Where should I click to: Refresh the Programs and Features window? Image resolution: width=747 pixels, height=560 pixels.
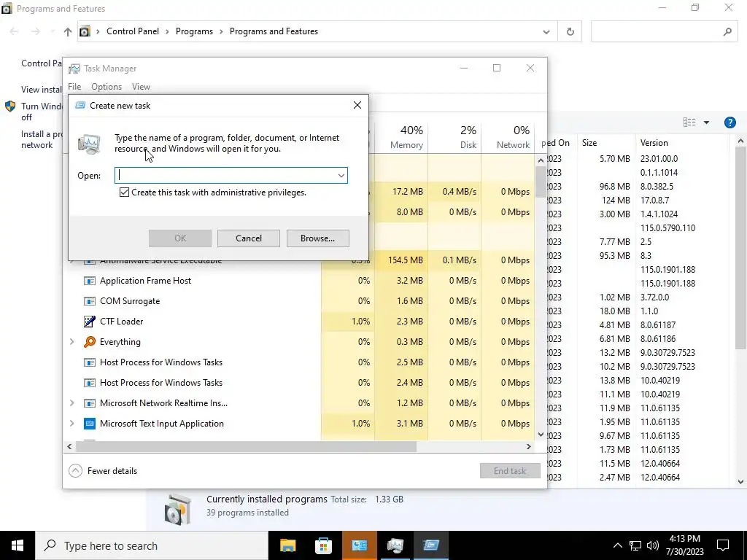coord(570,31)
